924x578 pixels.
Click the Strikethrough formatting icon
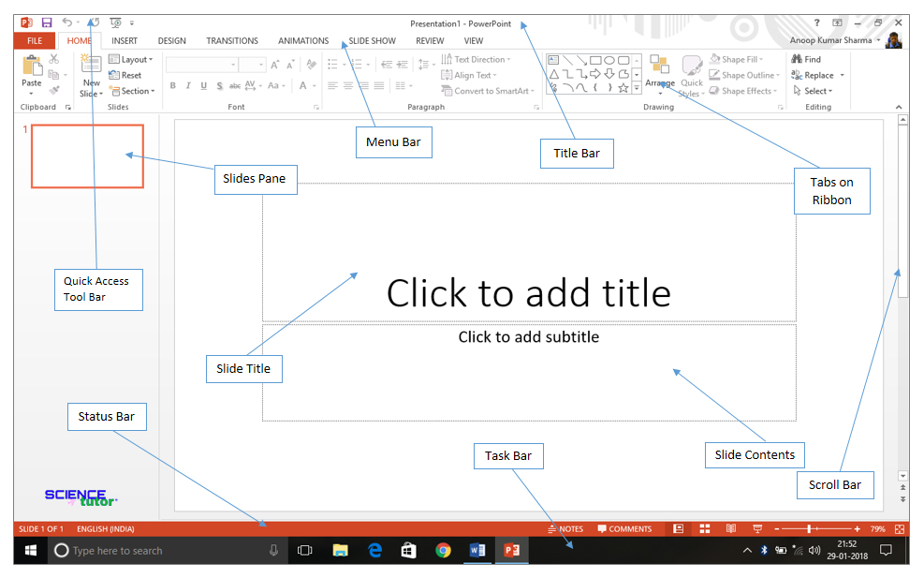point(234,84)
